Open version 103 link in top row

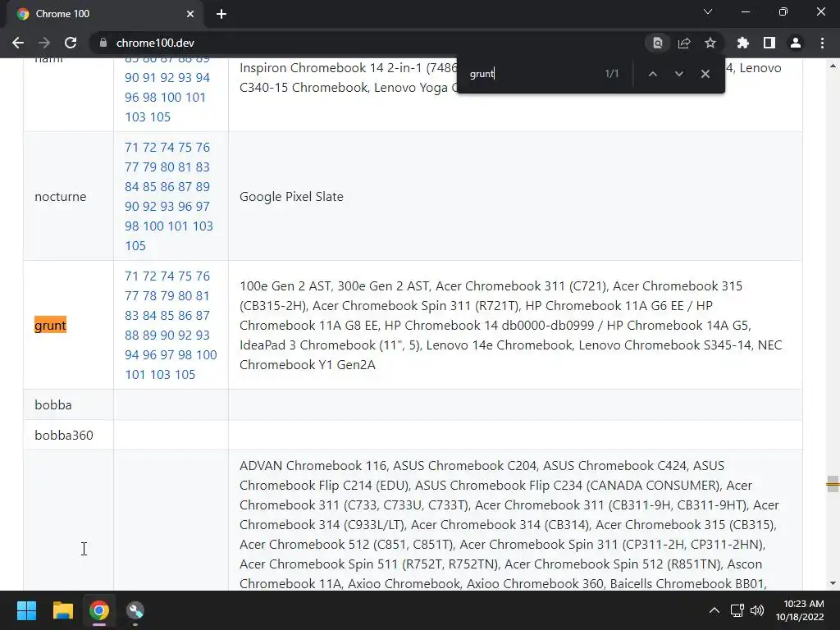[135, 116]
